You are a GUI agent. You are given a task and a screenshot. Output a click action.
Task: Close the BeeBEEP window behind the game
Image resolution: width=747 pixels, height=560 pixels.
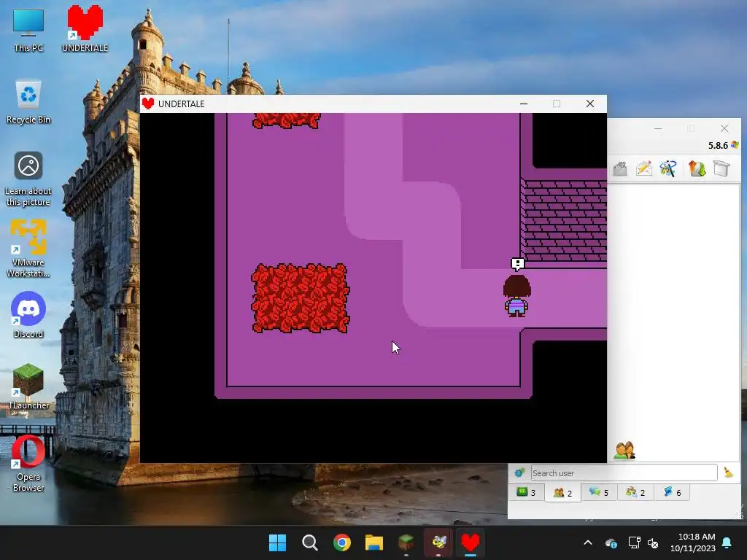724,128
